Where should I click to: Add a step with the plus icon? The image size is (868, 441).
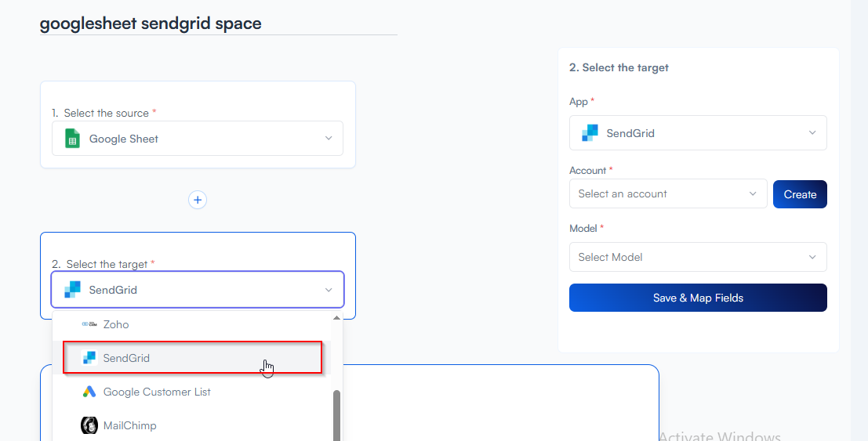198,200
